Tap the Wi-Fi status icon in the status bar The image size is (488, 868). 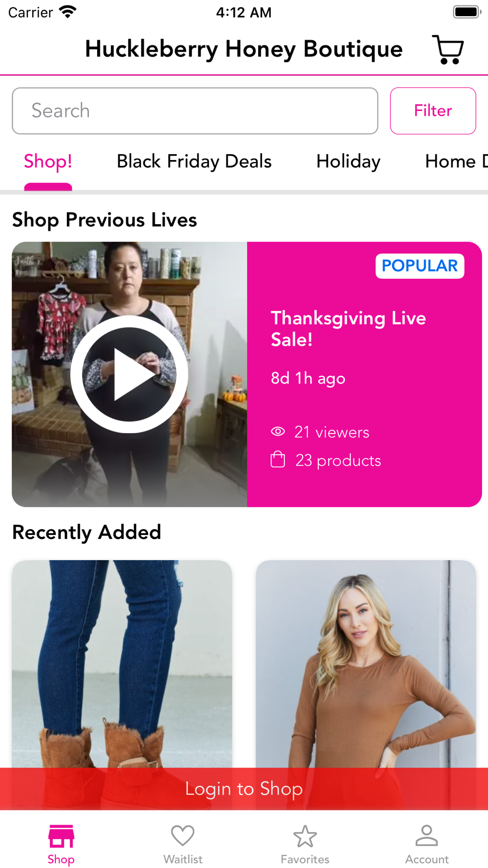pos(68,12)
